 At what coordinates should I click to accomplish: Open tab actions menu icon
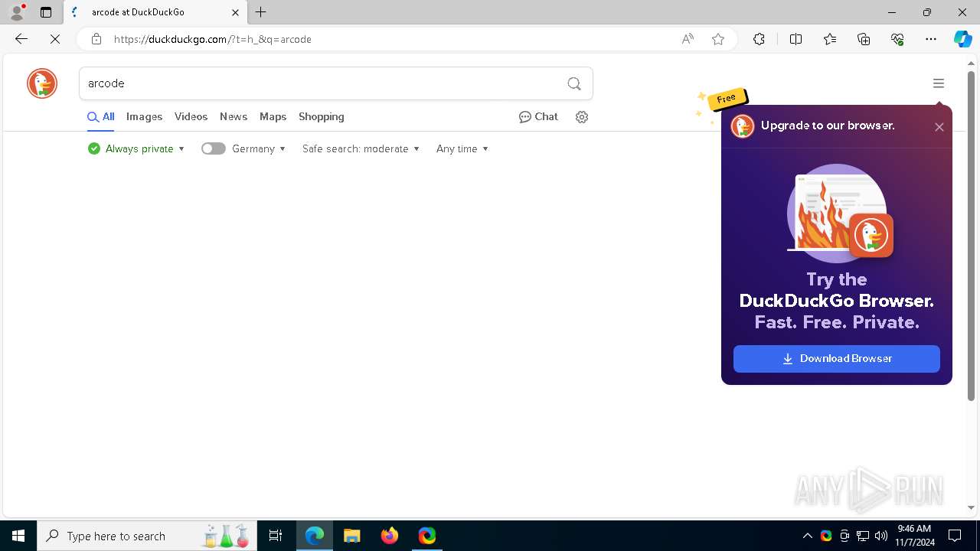tap(46, 12)
